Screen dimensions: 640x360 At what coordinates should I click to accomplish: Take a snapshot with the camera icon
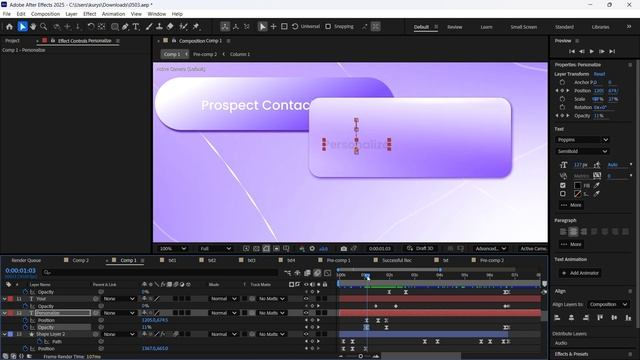[344, 249]
